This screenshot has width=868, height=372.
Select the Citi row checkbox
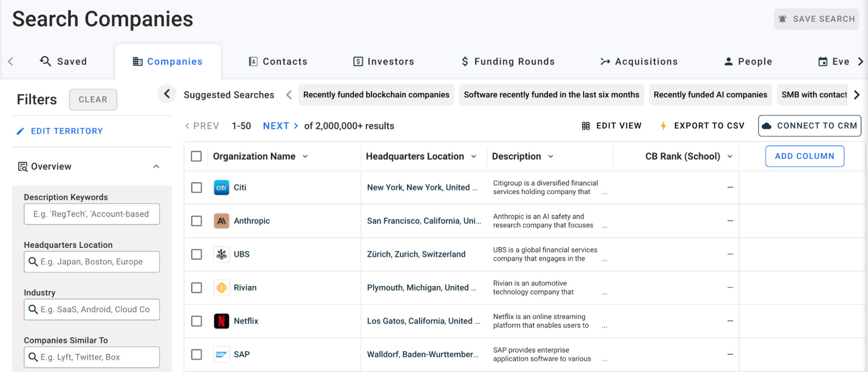(x=197, y=188)
